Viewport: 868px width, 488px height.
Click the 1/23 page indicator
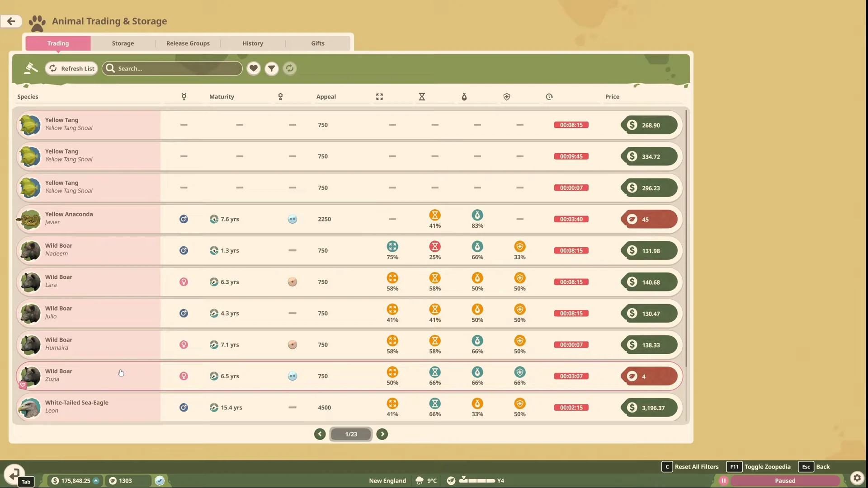click(x=351, y=434)
